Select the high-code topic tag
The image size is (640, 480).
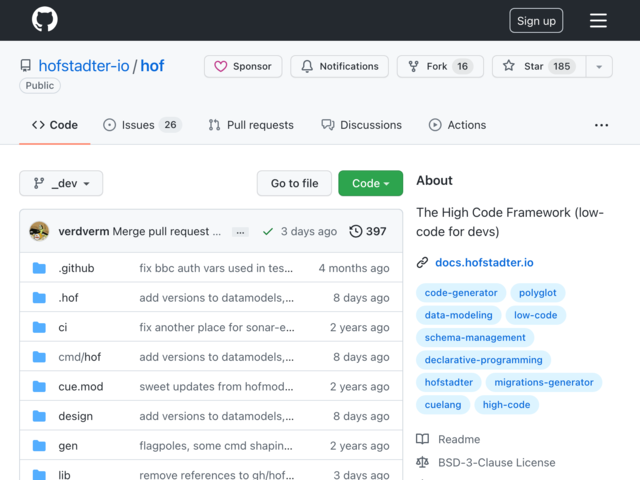point(507,405)
